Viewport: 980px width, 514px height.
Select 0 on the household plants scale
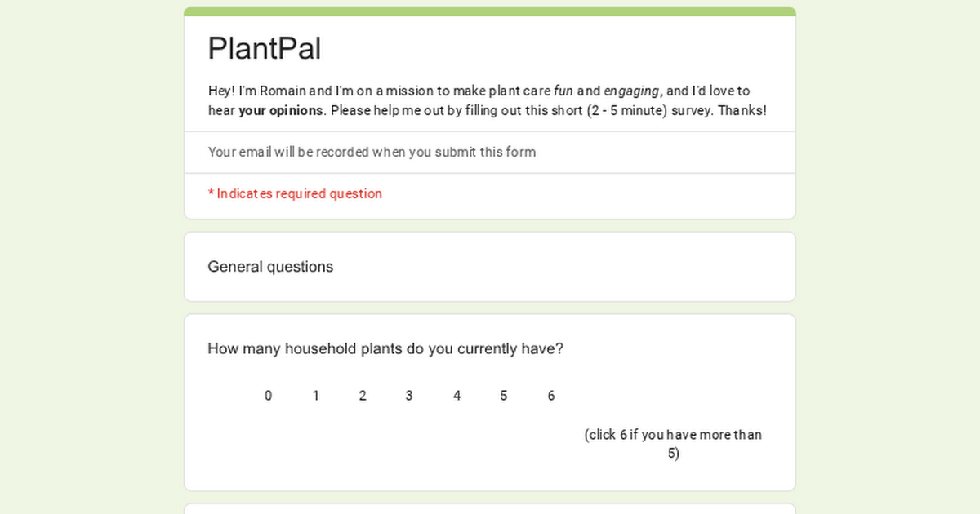click(268, 396)
